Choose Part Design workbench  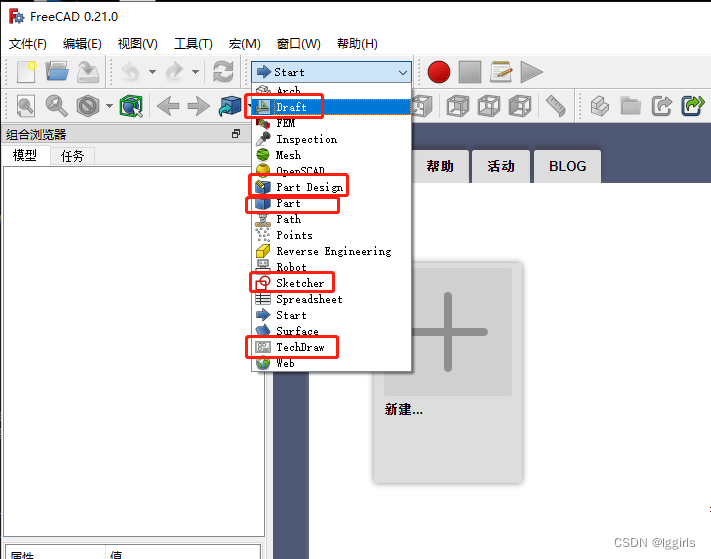[x=331, y=187]
